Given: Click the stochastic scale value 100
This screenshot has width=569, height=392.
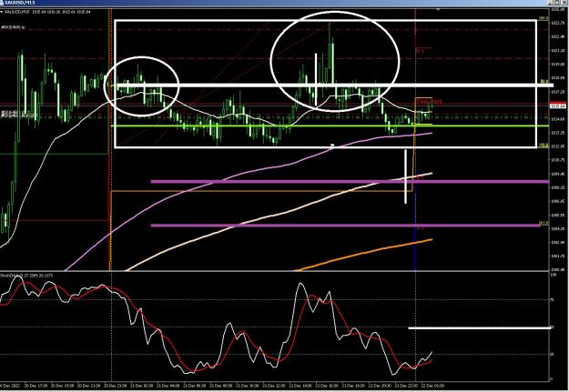Looking at the screenshot, I should coord(553,276).
